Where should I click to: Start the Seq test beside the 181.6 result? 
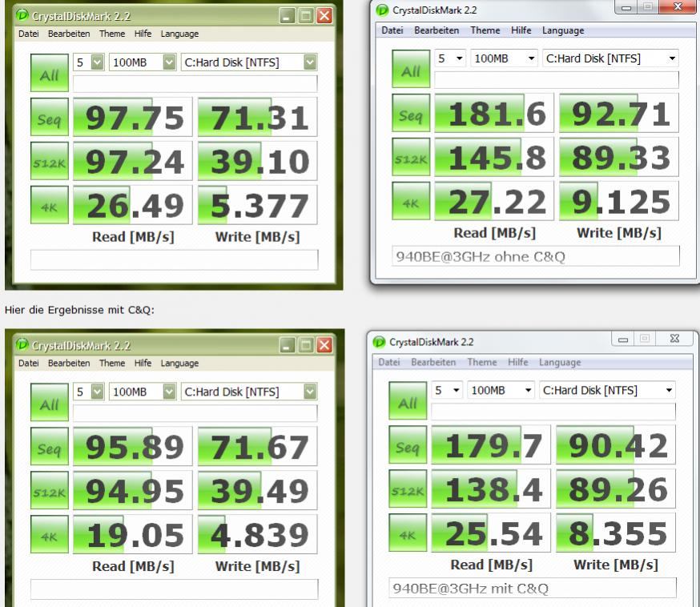point(411,113)
